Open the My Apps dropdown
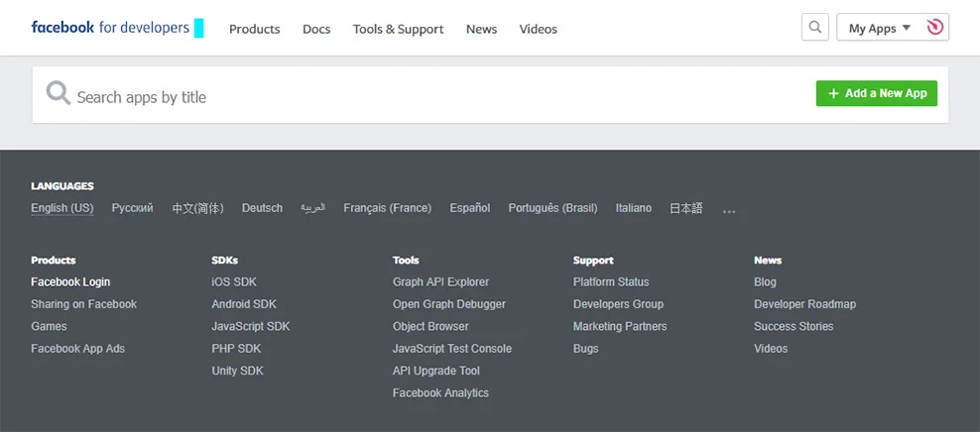980x432 pixels. pyautogui.click(x=880, y=28)
